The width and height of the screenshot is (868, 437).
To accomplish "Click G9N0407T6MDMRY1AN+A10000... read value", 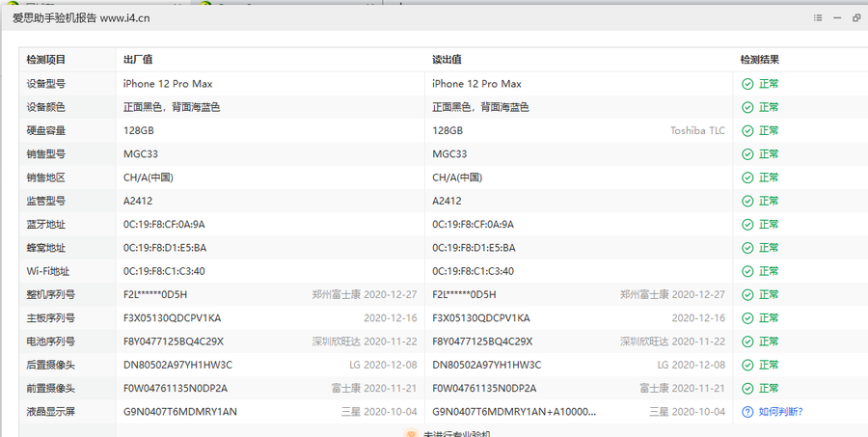I will (514, 412).
